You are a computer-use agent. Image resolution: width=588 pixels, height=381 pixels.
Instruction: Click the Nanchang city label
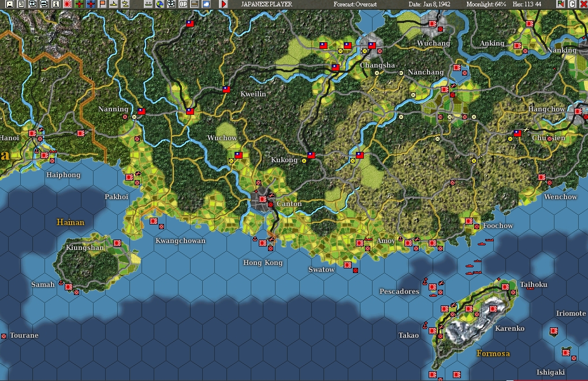pos(426,72)
